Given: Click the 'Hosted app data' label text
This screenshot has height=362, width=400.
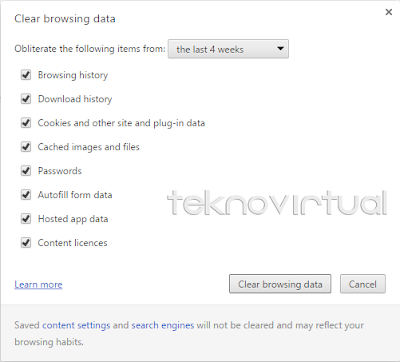Looking at the screenshot, I should click(73, 219).
